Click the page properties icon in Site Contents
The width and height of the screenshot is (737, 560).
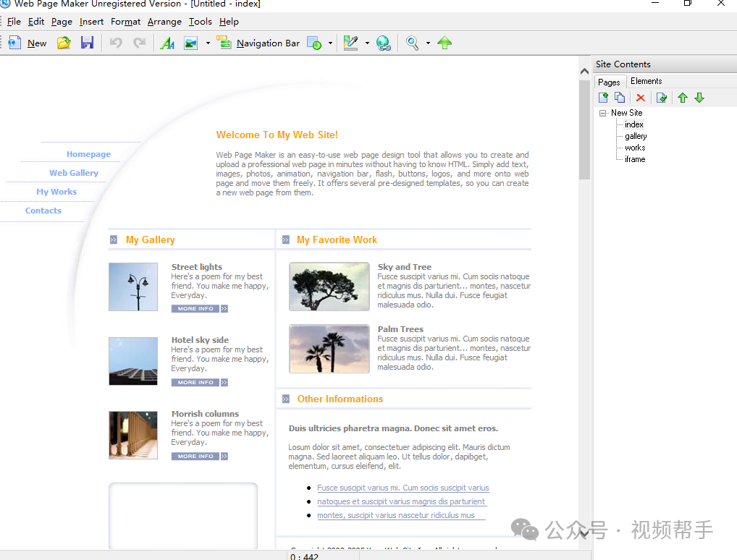pyautogui.click(x=662, y=98)
